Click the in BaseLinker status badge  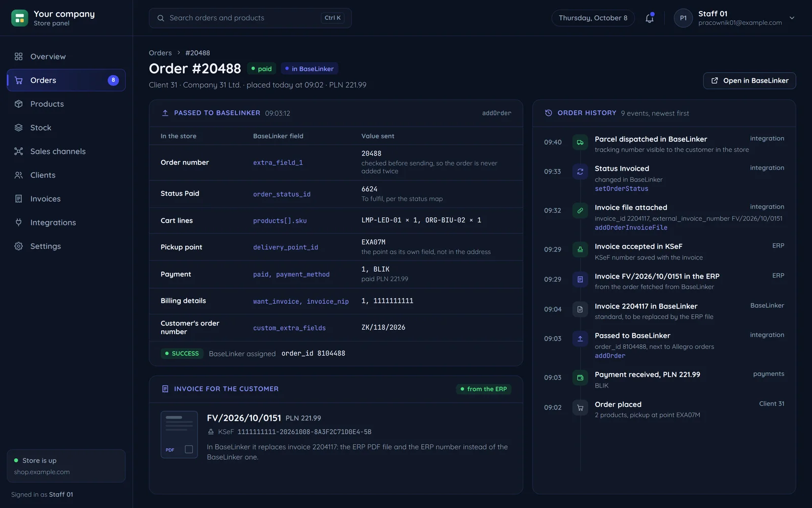point(310,69)
